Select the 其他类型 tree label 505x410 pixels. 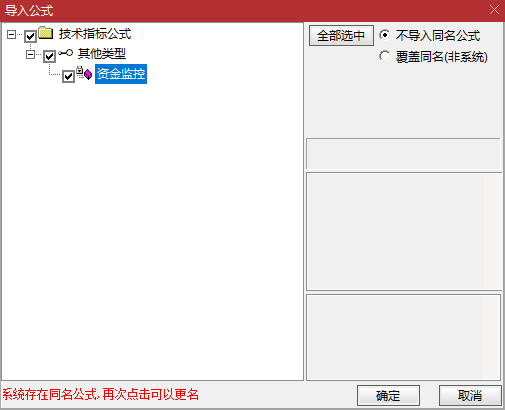click(x=102, y=54)
